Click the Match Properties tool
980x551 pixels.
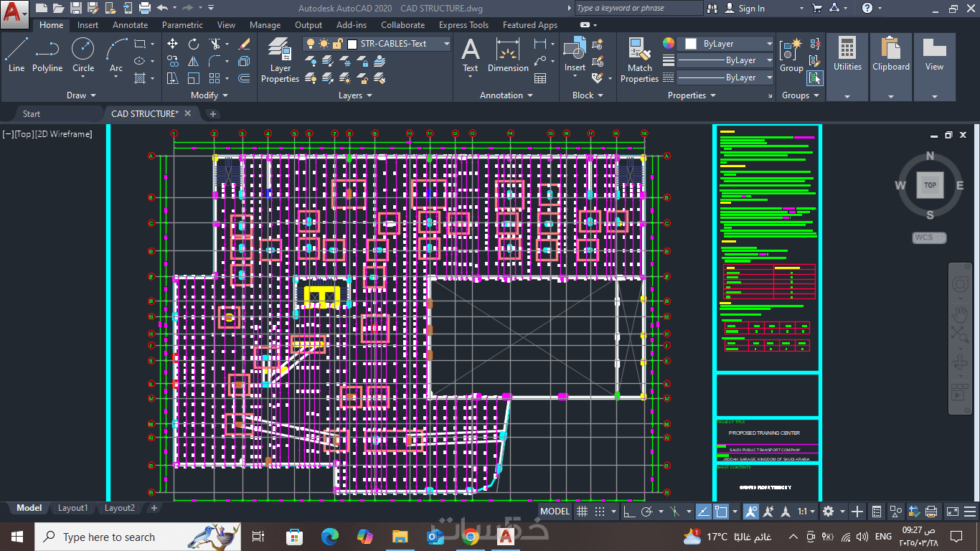click(639, 61)
